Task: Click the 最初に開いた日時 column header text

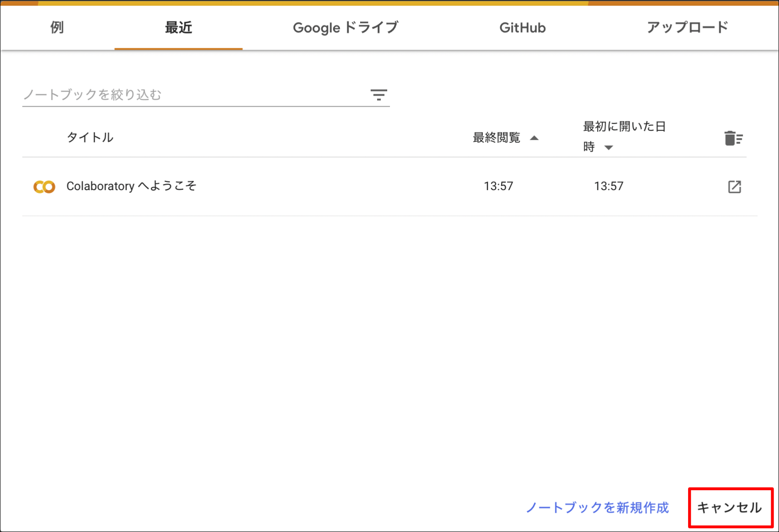Action: 624,136
